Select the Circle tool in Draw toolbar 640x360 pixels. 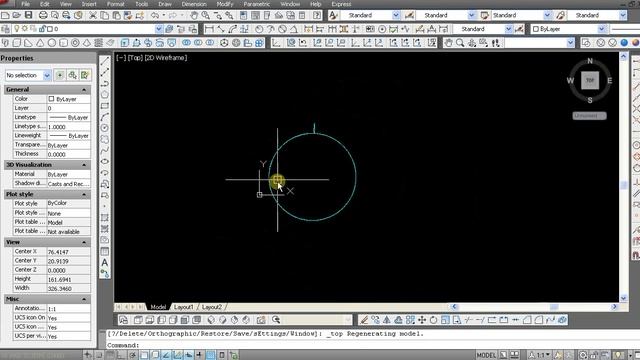click(105, 128)
